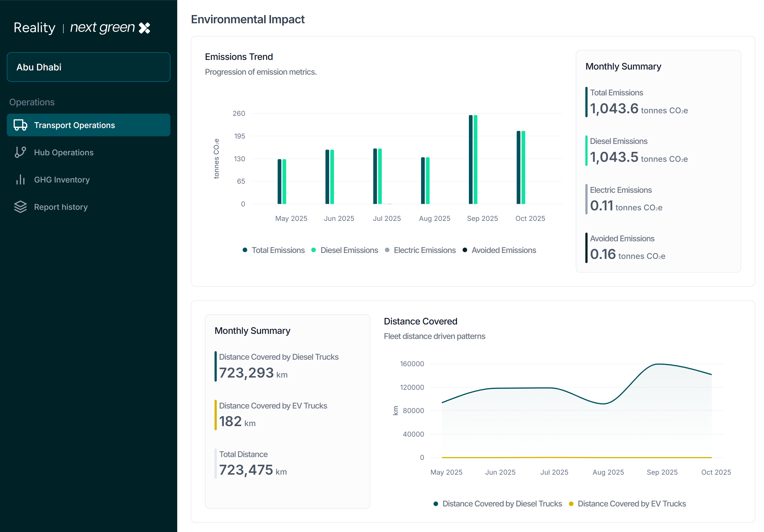Image resolution: width=764 pixels, height=532 pixels.
Task: Click the May 2025 Total Emissions bar
Action: point(279,182)
